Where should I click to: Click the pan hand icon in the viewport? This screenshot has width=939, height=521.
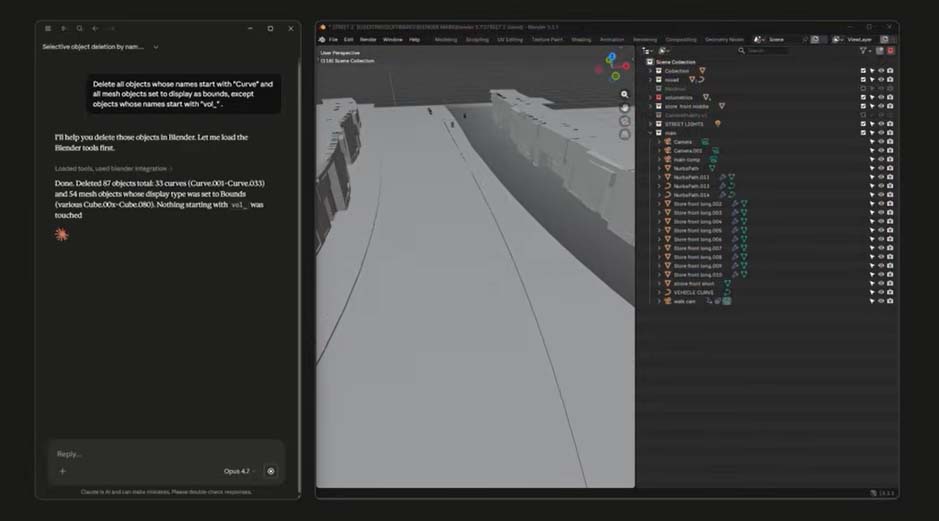(x=625, y=108)
